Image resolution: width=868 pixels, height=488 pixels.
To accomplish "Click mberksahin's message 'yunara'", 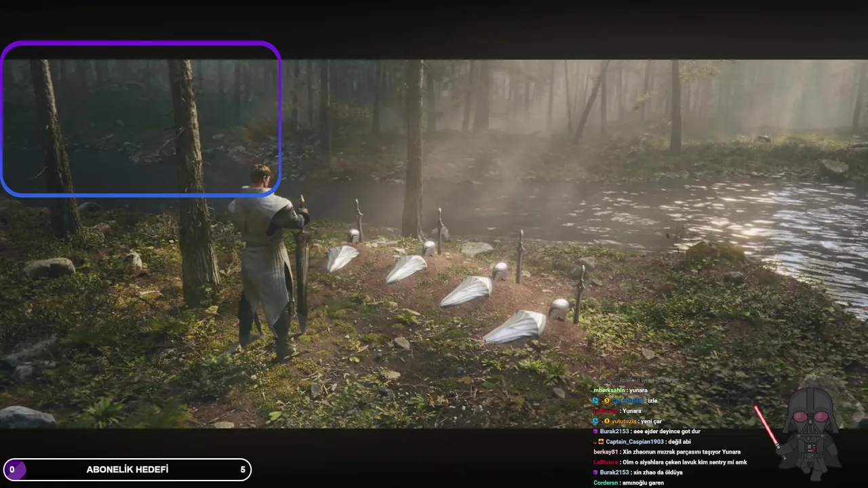I will (638, 390).
